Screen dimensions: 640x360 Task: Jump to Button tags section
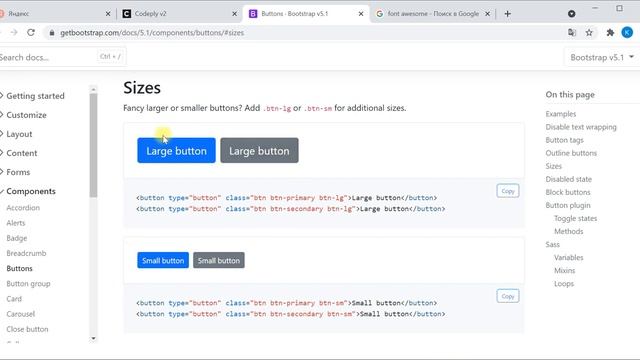click(564, 140)
